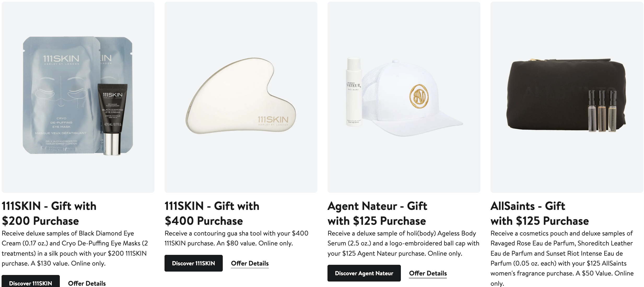644x287 pixels.
Task: Click the Agent Nateur body serum bottle
Action: (354, 94)
